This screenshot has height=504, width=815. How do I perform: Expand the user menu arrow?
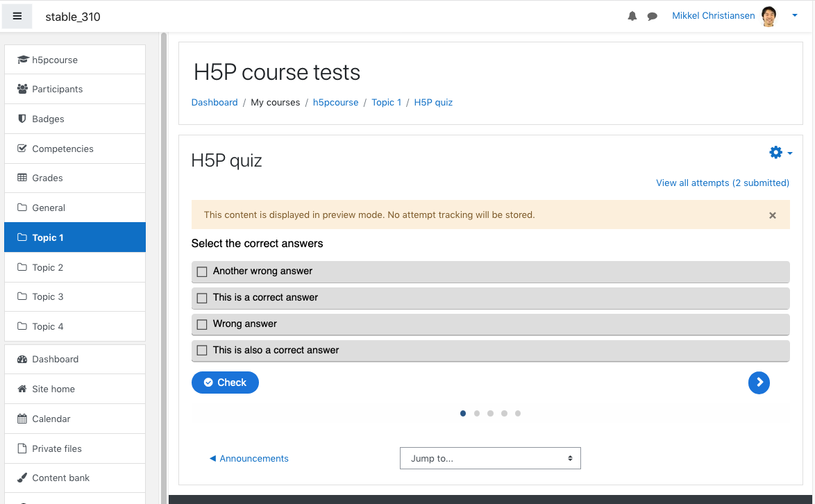[x=795, y=15]
